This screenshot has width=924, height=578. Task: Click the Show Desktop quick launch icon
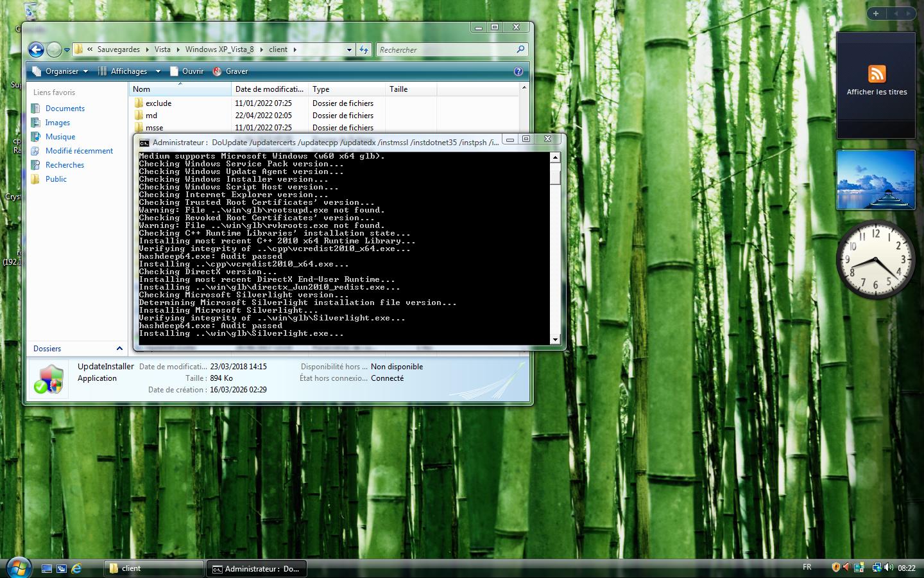point(47,568)
